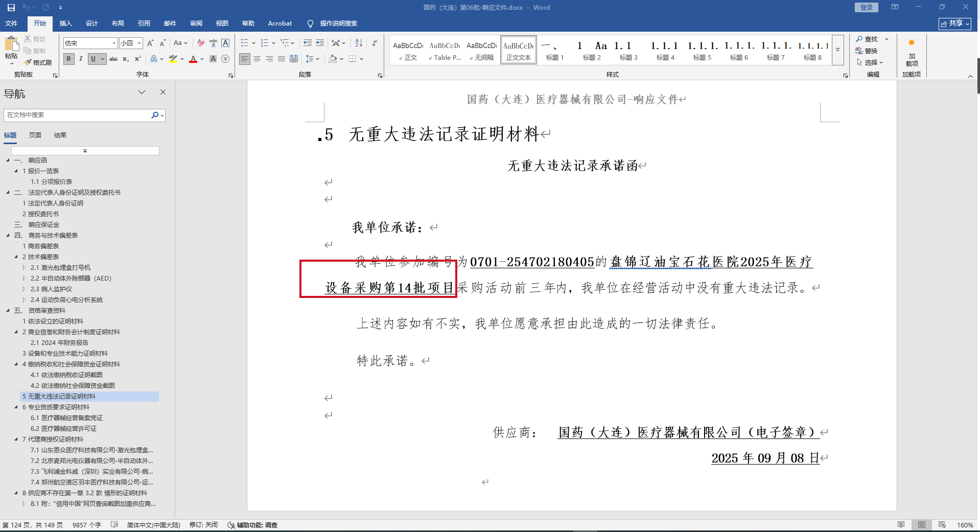Click the Save icon in the title bar
Image resolution: width=980 pixels, height=532 pixels.
click(11, 8)
